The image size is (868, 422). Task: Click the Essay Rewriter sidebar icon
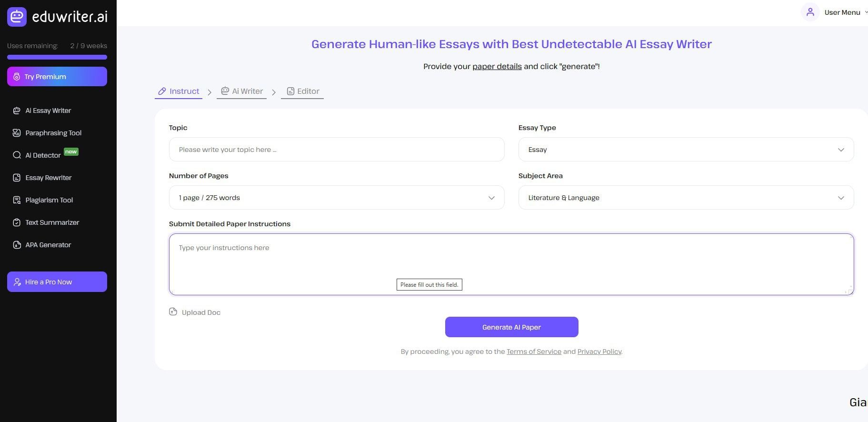(17, 178)
